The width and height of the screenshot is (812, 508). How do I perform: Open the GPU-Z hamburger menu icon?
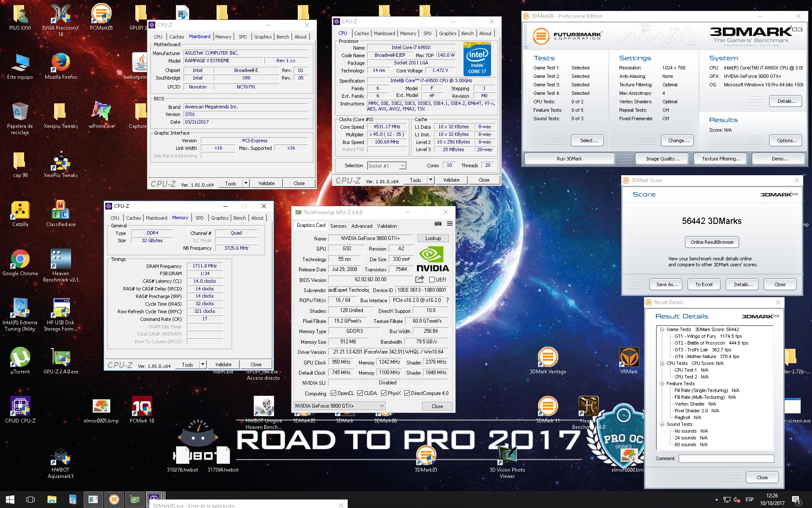tap(450, 224)
